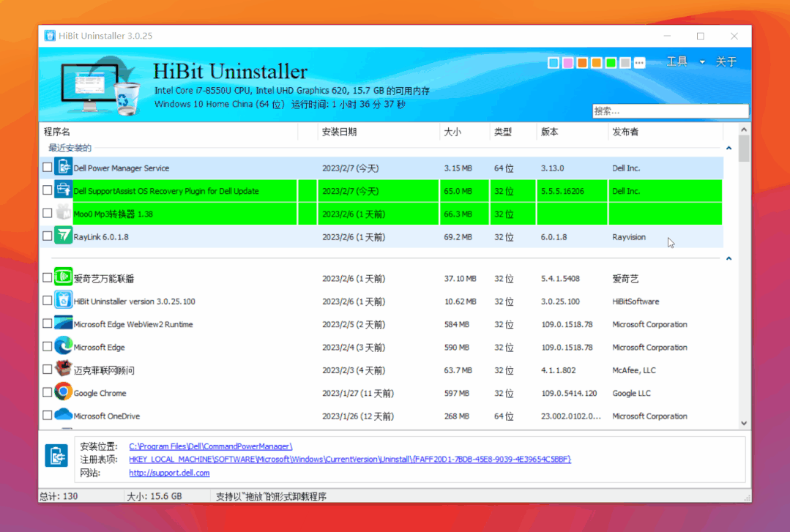Sort by the 安装日期 column header
Viewport: 790px width, 532px height.
[x=340, y=132]
